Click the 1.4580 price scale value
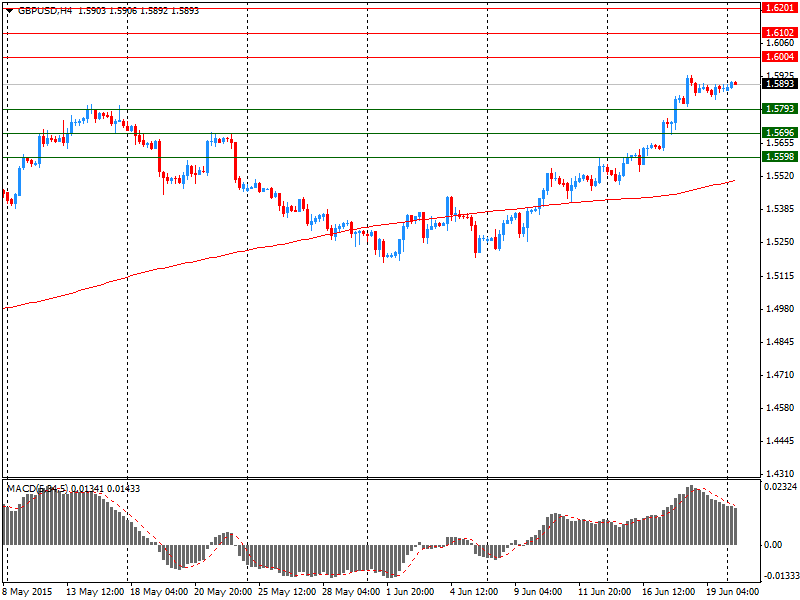 [x=780, y=408]
